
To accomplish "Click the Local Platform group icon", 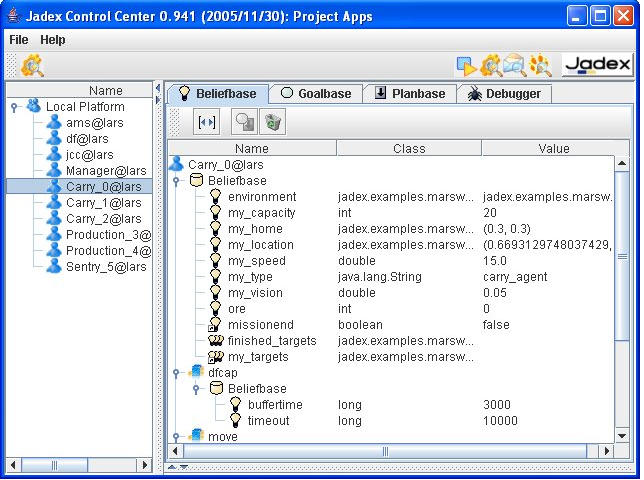I will 34,106.
